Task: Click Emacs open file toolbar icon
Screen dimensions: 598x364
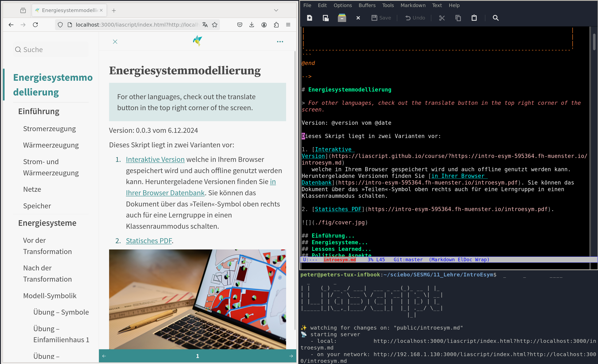Action: tap(325, 18)
